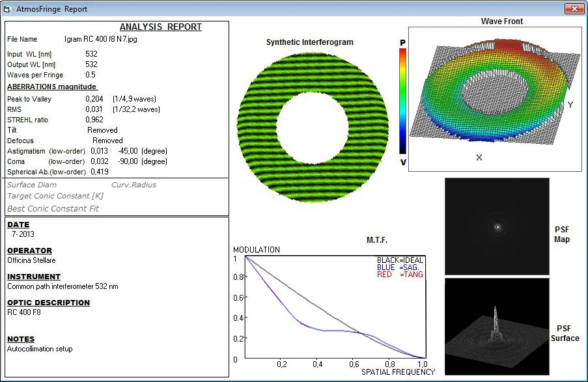588x382 pixels.
Task: Click the 'ABERRATIONS magnitude' heading
Action: coord(51,87)
